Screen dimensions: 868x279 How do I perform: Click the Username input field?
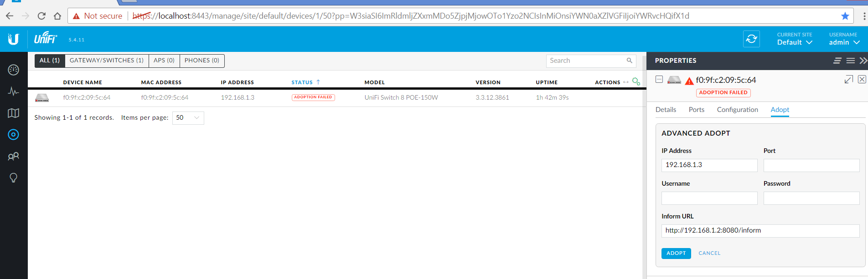pyautogui.click(x=709, y=198)
